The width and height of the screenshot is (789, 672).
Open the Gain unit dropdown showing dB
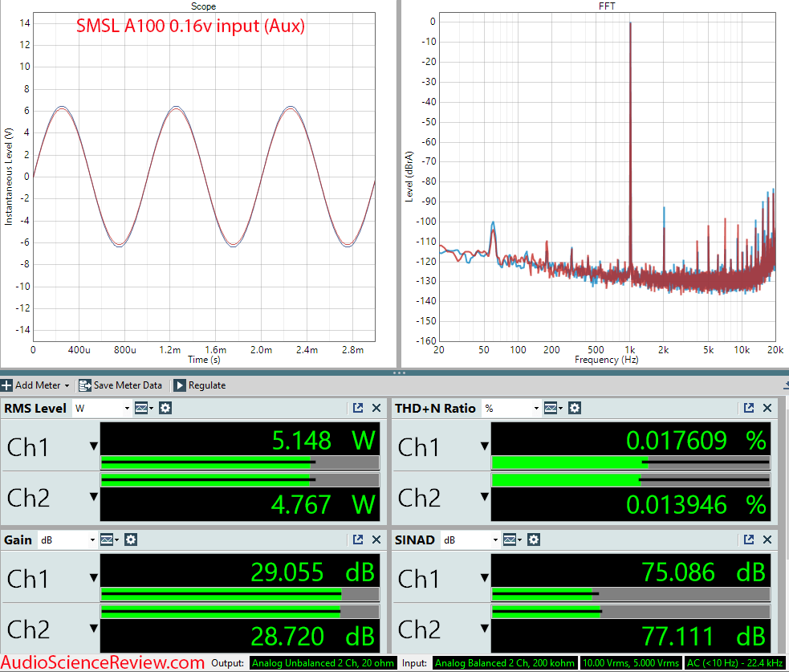coord(68,540)
